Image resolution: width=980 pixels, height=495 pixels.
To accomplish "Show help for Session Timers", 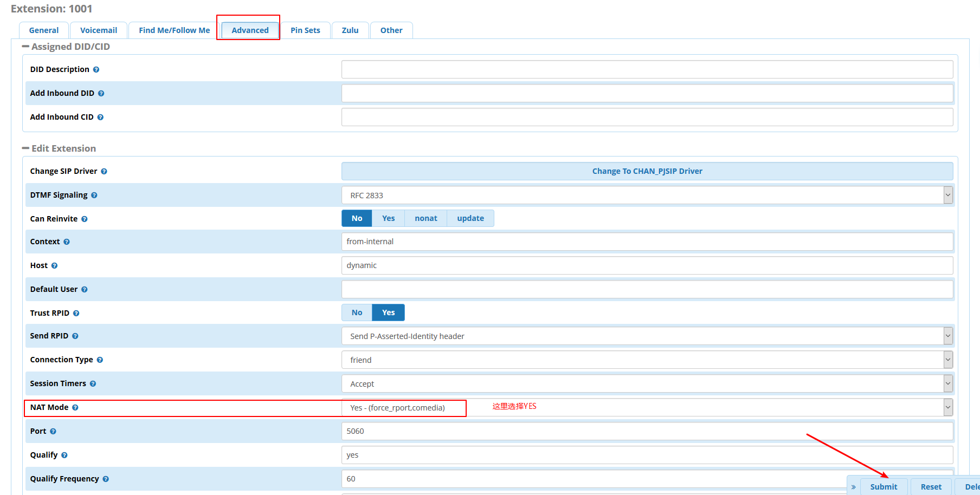I will tap(93, 384).
